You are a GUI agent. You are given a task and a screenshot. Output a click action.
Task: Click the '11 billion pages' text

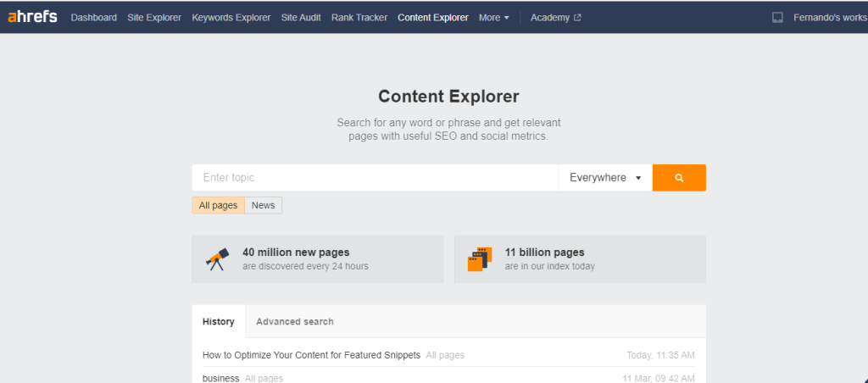click(x=544, y=253)
